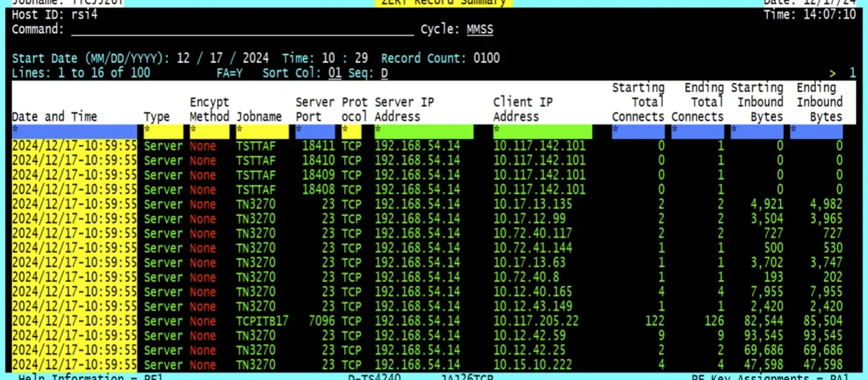Click the Server Port filter field
The width and height of the screenshot is (868, 380).
[x=315, y=131]
